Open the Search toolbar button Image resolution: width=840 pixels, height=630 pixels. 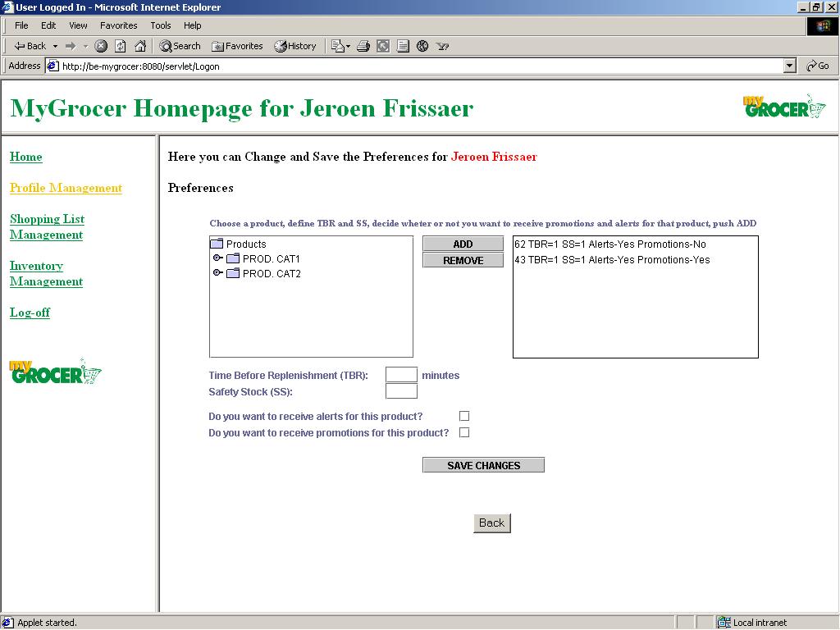point(180,46)
